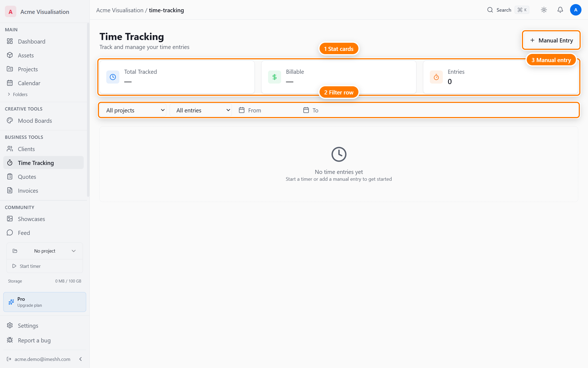The width and height of the screenshot is (588, 368).
Task: Click the Invoices document icon
Action: (10, 191)
